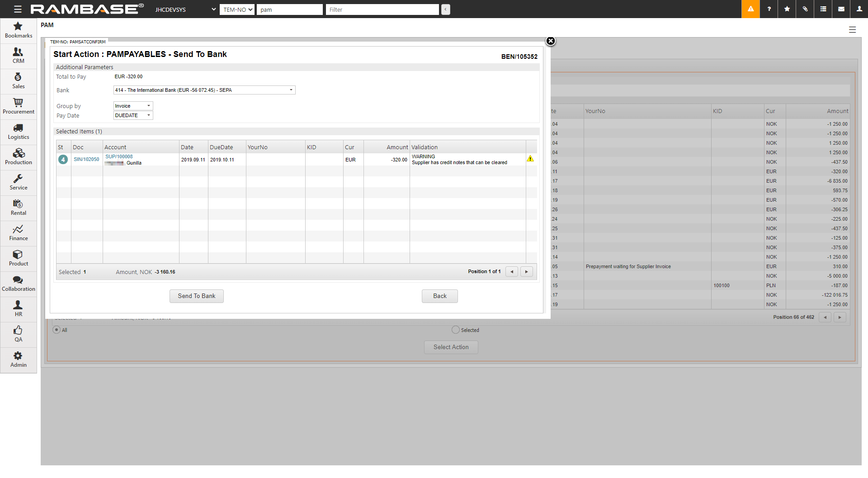Click the orange warning alert icon
Image resolution: width=868 pixels, height=478 pixels.
pos(750,9)
